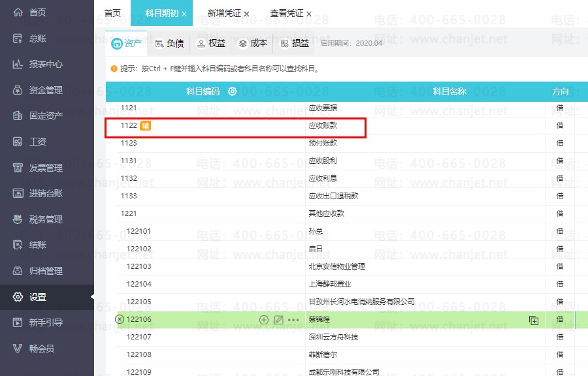The image size is (588, 376).
Task: Close the 科目期初 tab
Action: 184,14
